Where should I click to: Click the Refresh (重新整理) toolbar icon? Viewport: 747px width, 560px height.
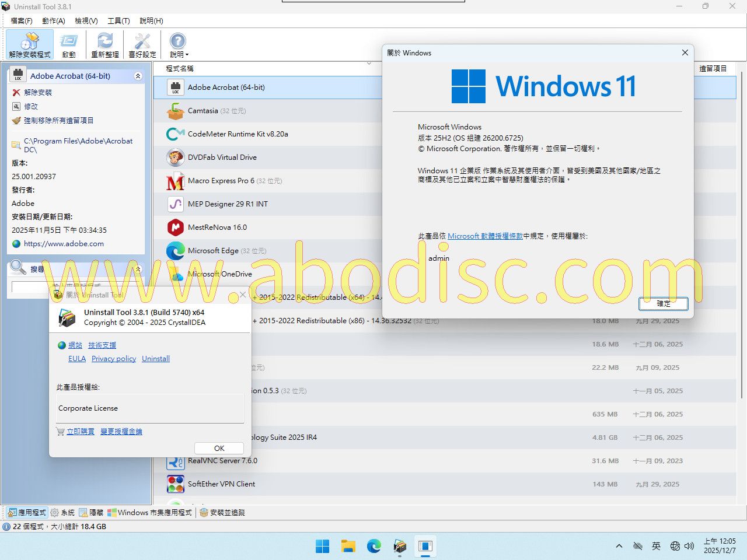[105, 44]
